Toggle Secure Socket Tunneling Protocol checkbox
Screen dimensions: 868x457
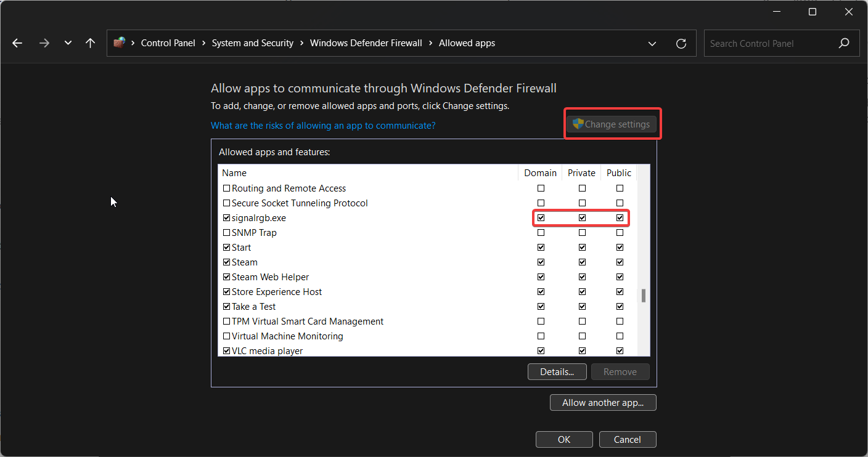tap(226, 203)
